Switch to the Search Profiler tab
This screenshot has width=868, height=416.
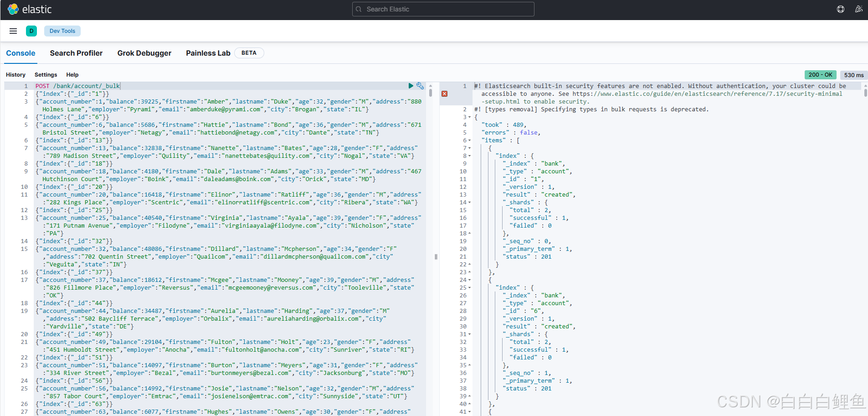76,53
